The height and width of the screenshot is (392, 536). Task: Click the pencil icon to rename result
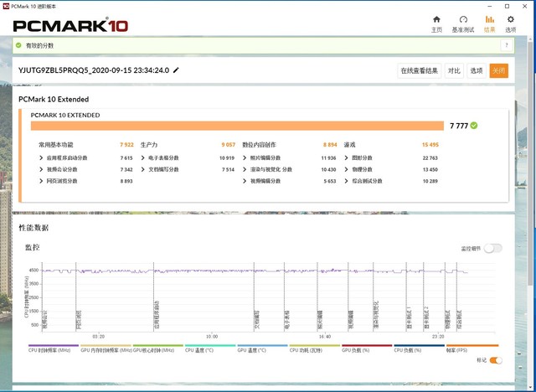(x=176, y=70)
